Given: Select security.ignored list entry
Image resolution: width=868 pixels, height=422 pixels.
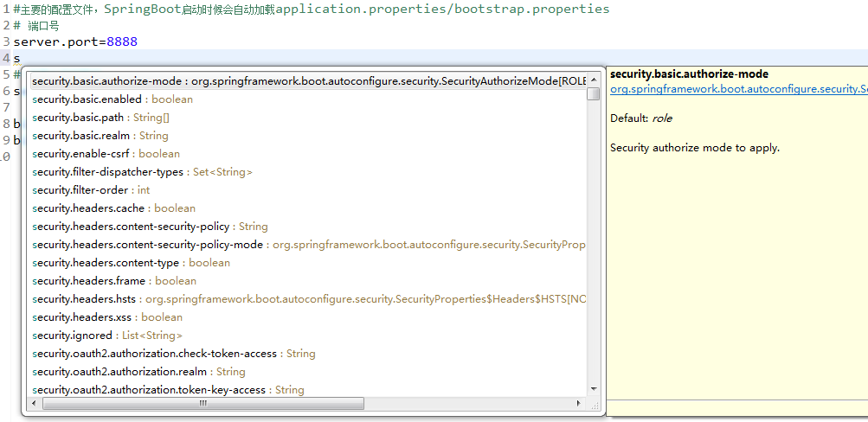Looking at the screenshot, I should [308, 336].
